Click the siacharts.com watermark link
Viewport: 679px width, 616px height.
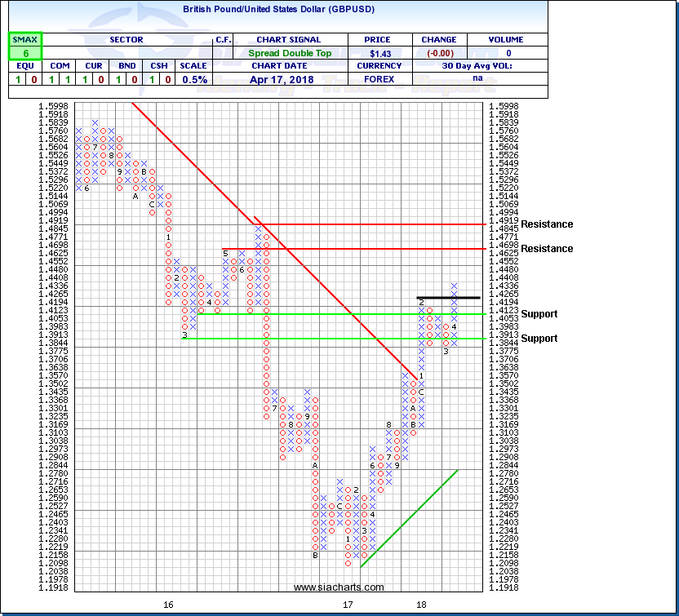[x=338, y=587]
